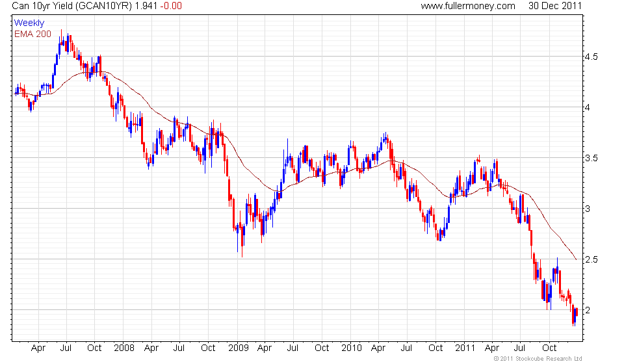The height and width of the screenshot is (364, 637).
Task: Click the '2009' x-axis label
Action: (x=238, y=348)
